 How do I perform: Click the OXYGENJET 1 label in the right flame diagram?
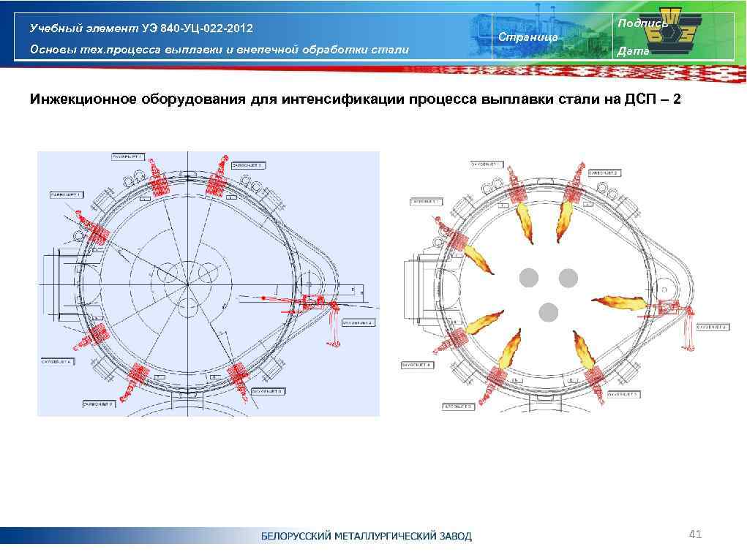[486, 164]
